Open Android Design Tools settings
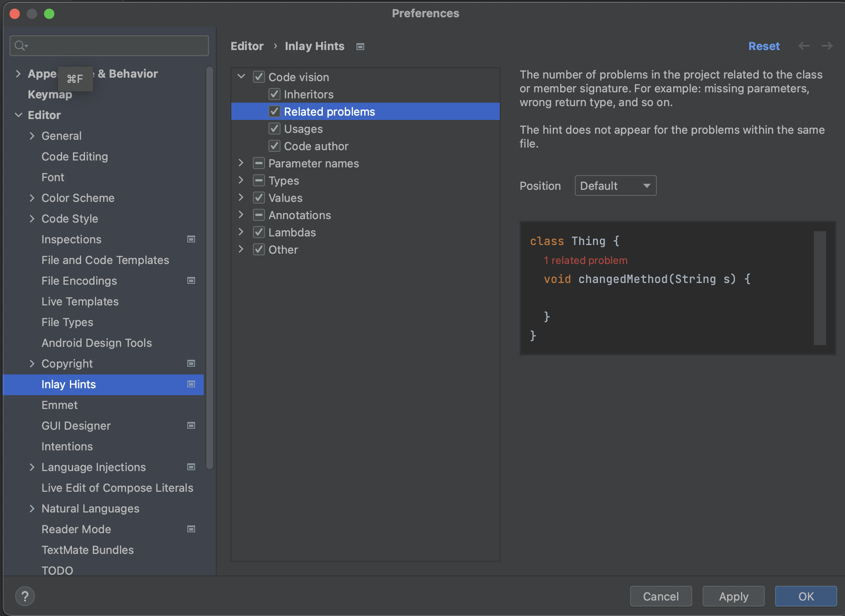 97,343
